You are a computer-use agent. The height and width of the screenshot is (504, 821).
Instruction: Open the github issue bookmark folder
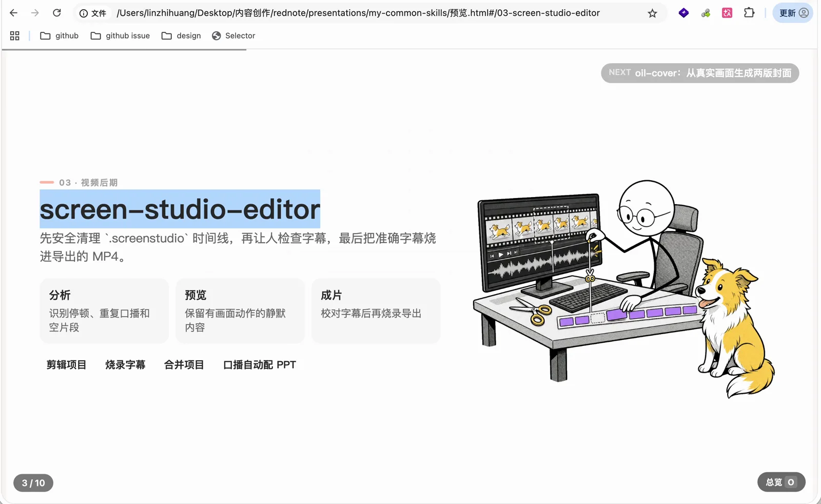[x=121, y=35]
